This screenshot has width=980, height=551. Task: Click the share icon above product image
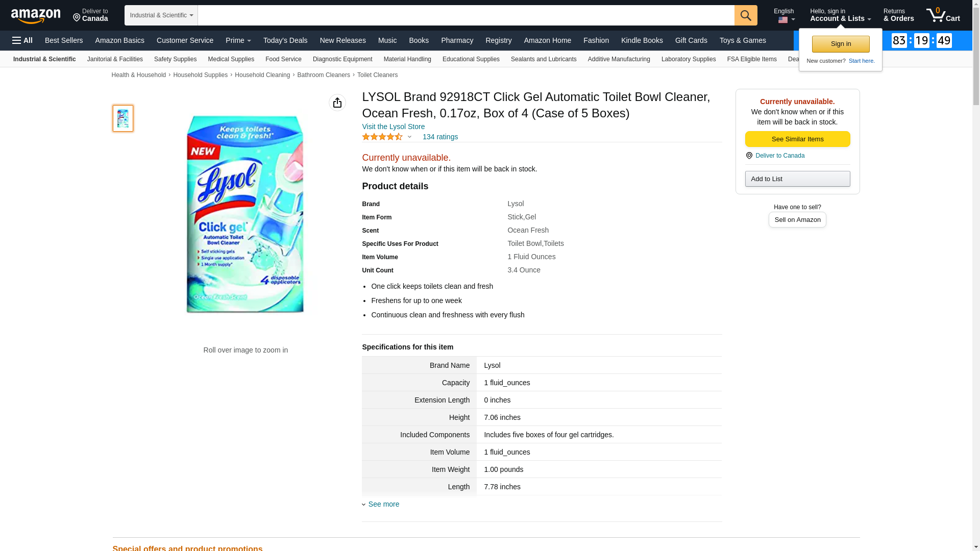(337, 103)
